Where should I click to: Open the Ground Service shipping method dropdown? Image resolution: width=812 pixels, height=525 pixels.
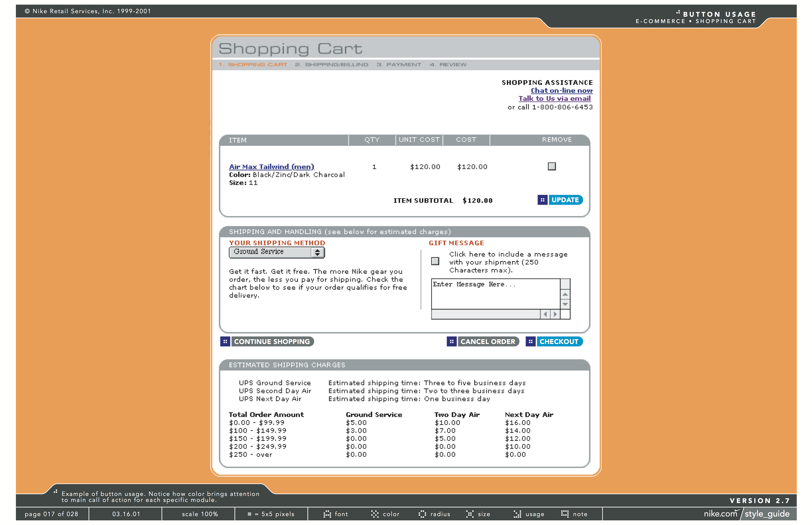point(277,252)
